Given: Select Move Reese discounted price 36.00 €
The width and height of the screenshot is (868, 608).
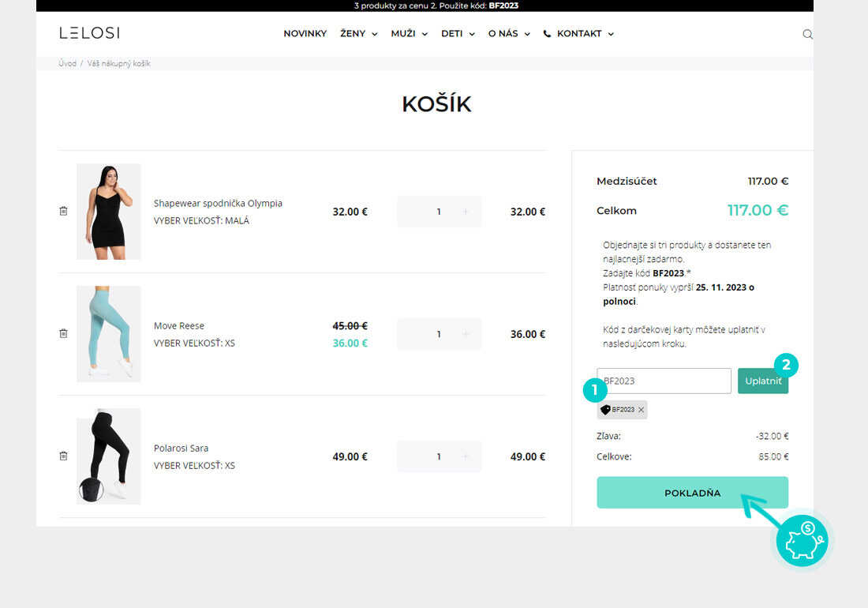Looking at the screenshot, I should pyautogui.click(x=350, y=343).
